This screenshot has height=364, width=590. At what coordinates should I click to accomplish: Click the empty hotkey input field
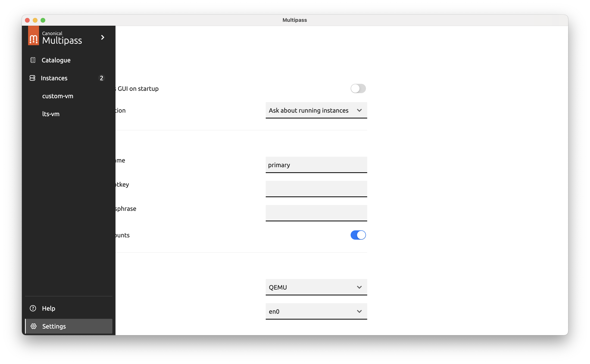(x=316, y=189)
